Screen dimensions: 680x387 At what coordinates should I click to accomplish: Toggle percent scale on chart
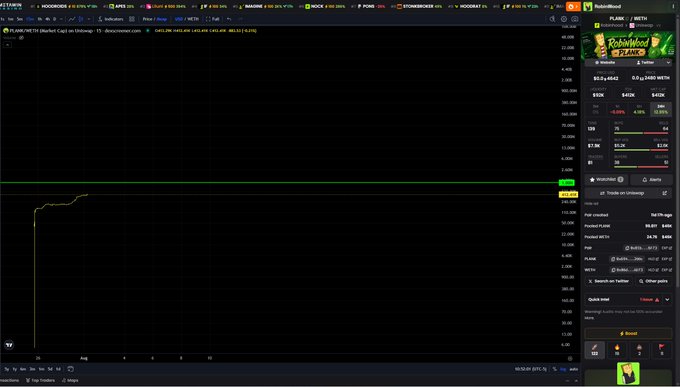pyautogui.click(x=555, y=369)
